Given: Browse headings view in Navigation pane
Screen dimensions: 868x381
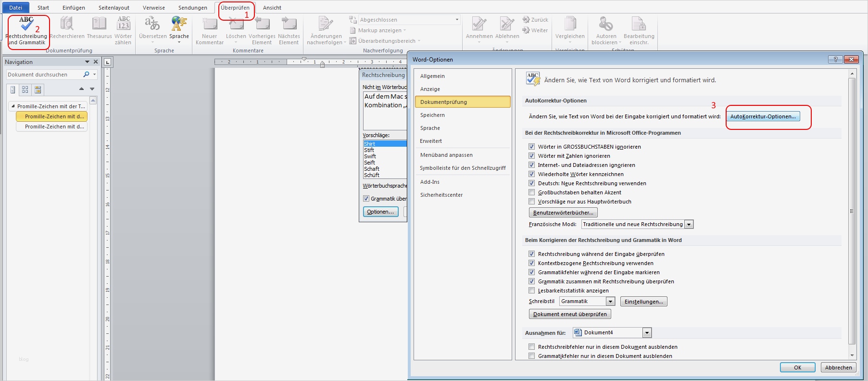Looking at the screenshot, I should pyautogui.click(x=13, y=89).
